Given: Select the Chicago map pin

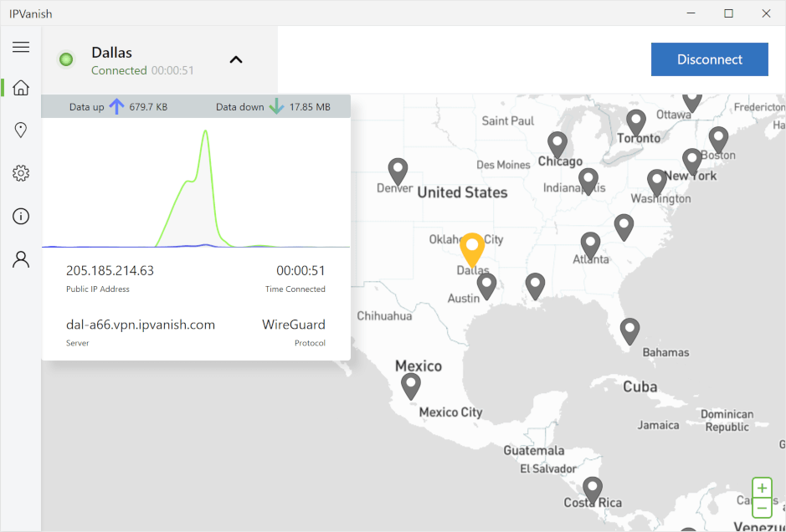Looking at the screenshot, I should coord(557,146).
